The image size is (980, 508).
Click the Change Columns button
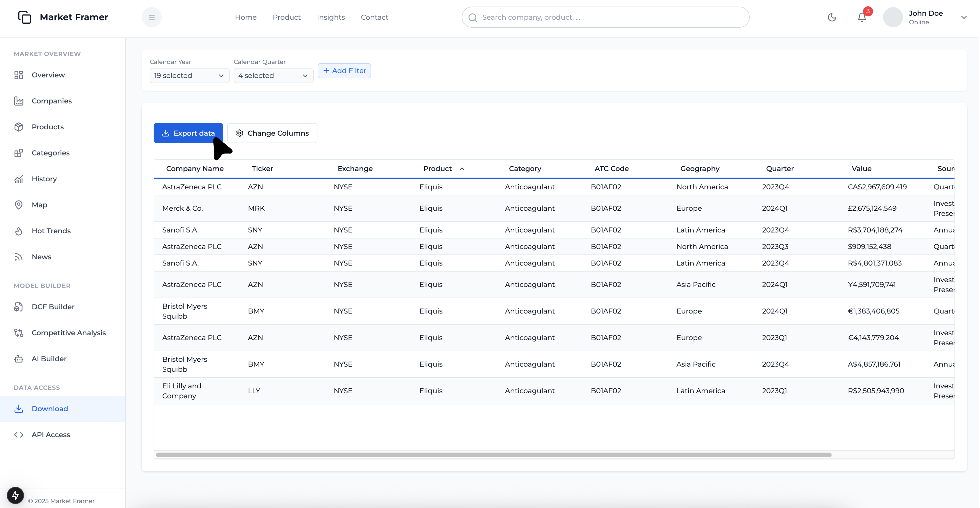click(272, 133)
